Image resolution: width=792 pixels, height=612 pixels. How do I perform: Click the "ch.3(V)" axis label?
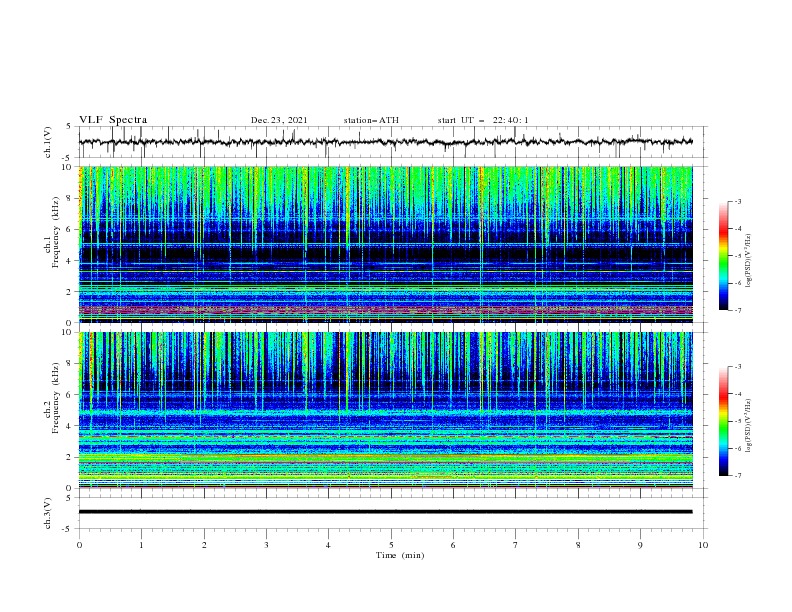[x=48, y=513]
